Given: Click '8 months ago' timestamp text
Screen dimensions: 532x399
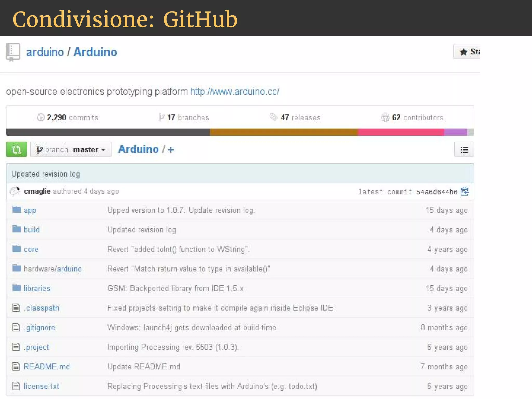Looking at the screenshot, I should 444,328.
